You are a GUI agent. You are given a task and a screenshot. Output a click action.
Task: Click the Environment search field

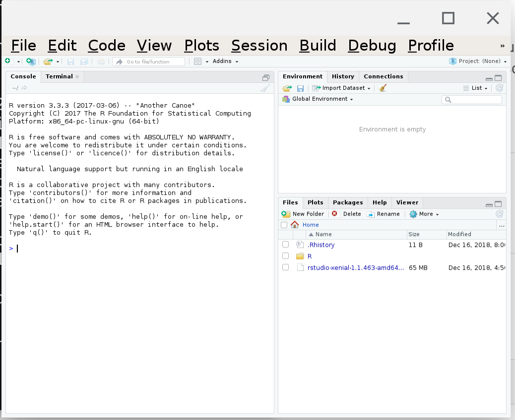pos(472,100)
